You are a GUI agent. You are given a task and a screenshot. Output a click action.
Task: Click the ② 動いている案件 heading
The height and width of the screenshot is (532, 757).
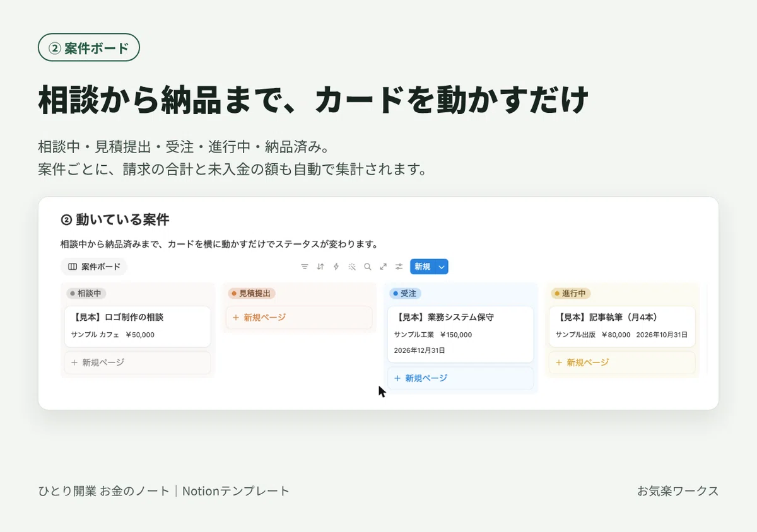click(115, 220)
